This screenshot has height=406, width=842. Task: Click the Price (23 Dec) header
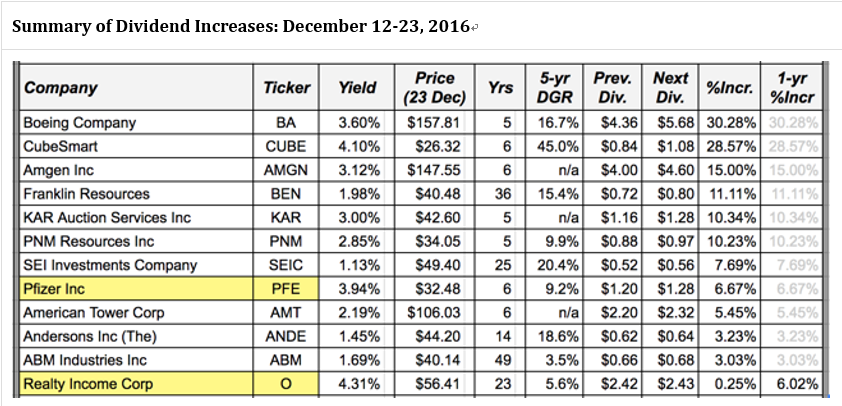tap(430, 88)
